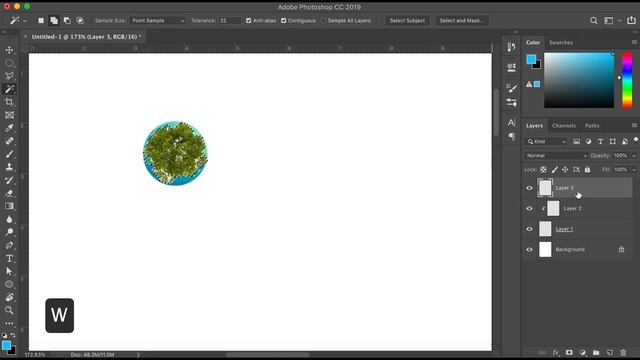Select the Path Selection tool

coord(9,271)
